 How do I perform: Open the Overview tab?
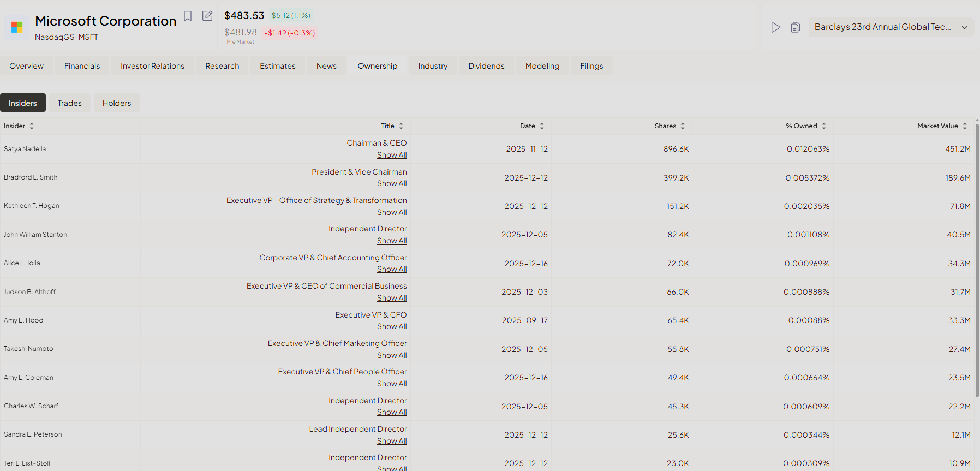point(26,66)
